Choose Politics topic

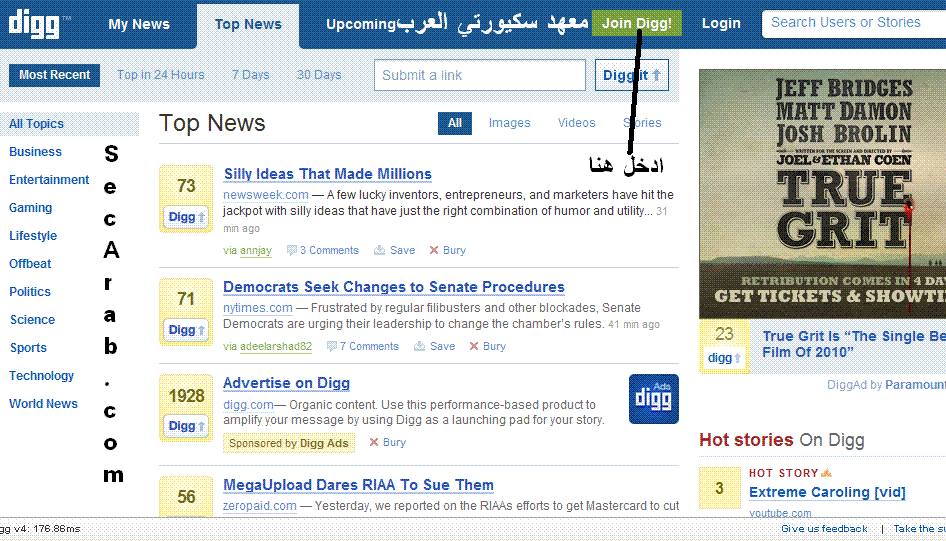tap(30, 292)
